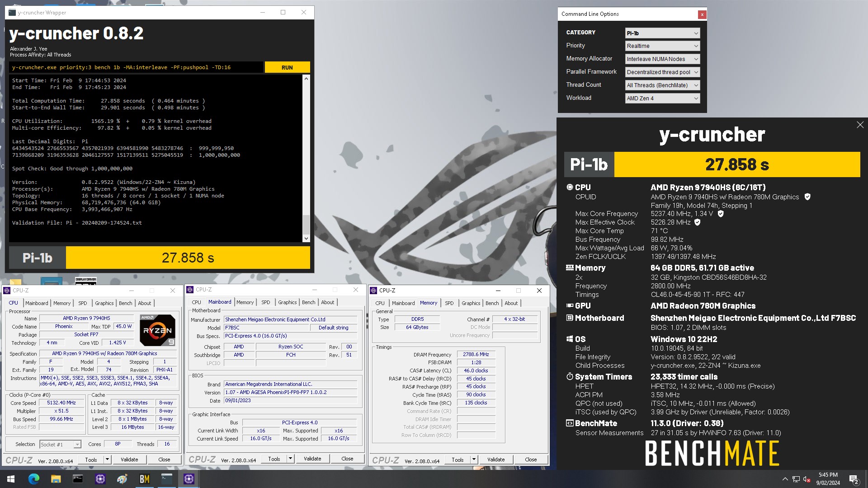
Task: Click shield icon next to Max Core Frequency
Action: [721, 214]
